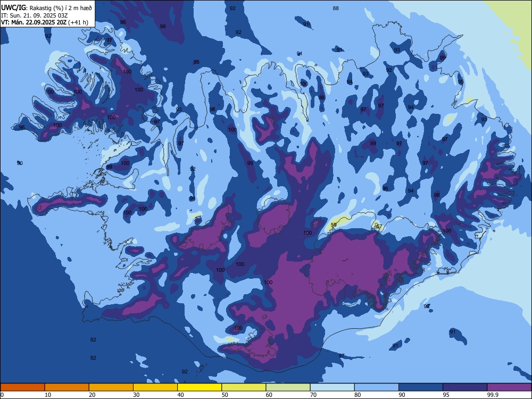Click the medium blue 90–95 legend swatch
The width and height of the screenshot is (532, 399).
pos(421,387)
